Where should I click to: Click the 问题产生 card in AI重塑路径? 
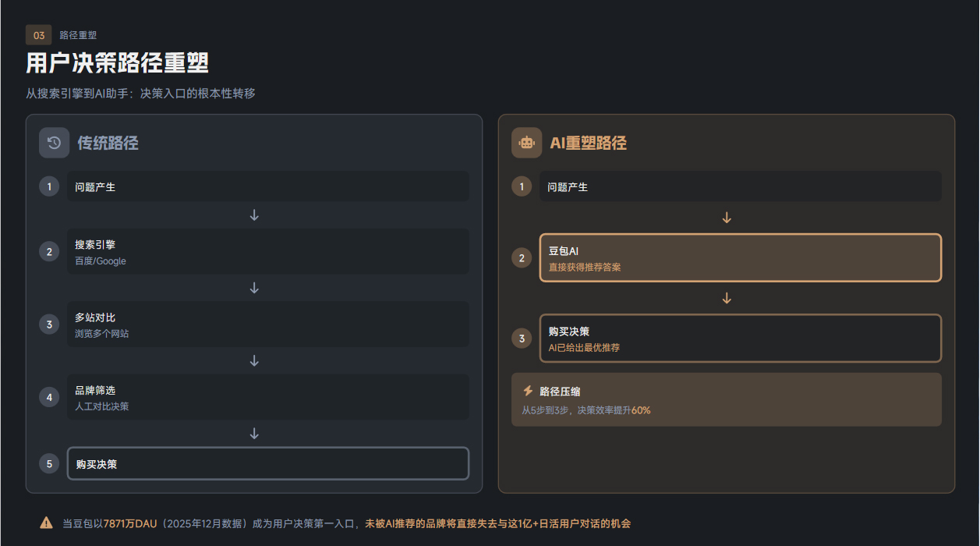(x=740, y=186)
